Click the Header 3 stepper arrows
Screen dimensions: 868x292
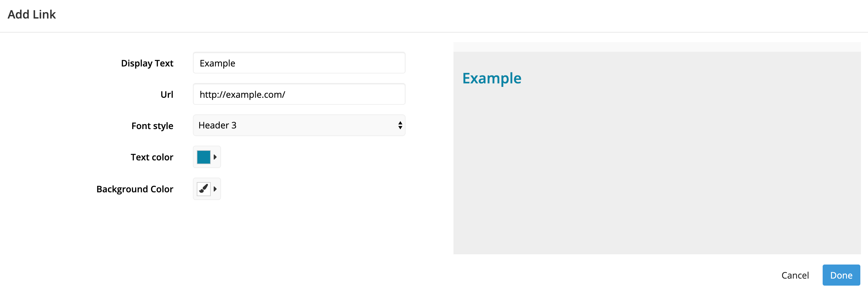click(x=400, y=126)
